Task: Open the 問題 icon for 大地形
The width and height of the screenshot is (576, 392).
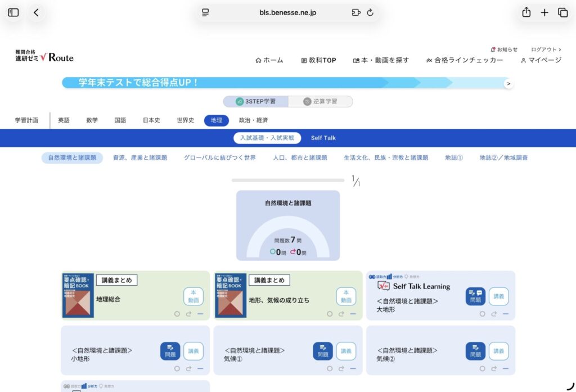Action: coord(475,296)
